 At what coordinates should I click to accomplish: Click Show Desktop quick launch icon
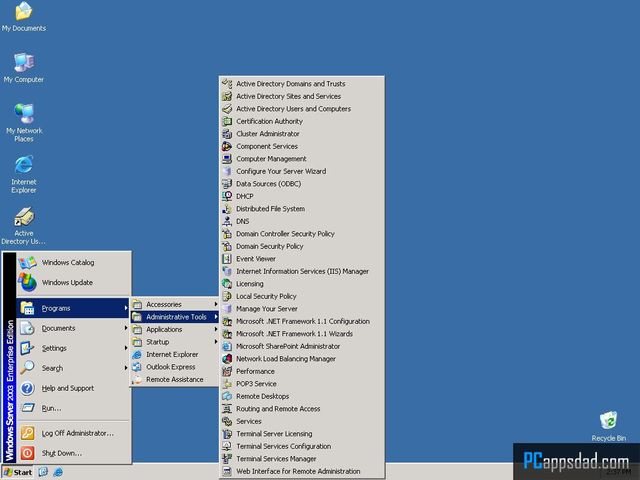coord(43,472)
